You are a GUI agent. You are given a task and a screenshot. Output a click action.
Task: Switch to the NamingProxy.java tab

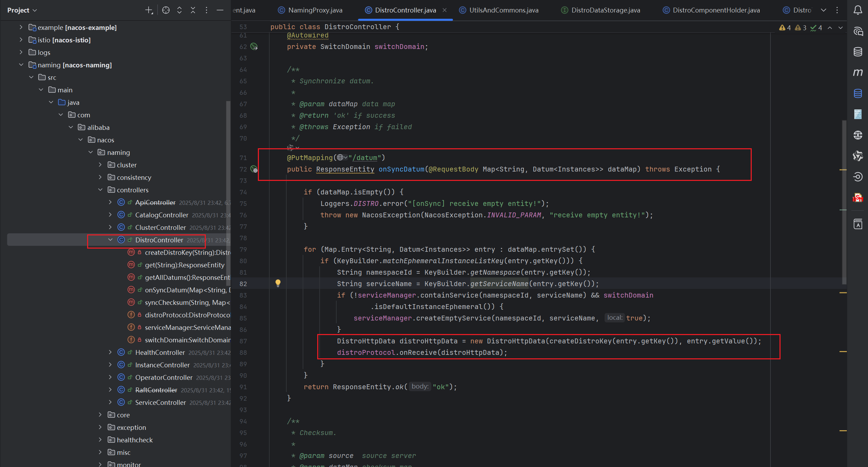tap(315, 10)
